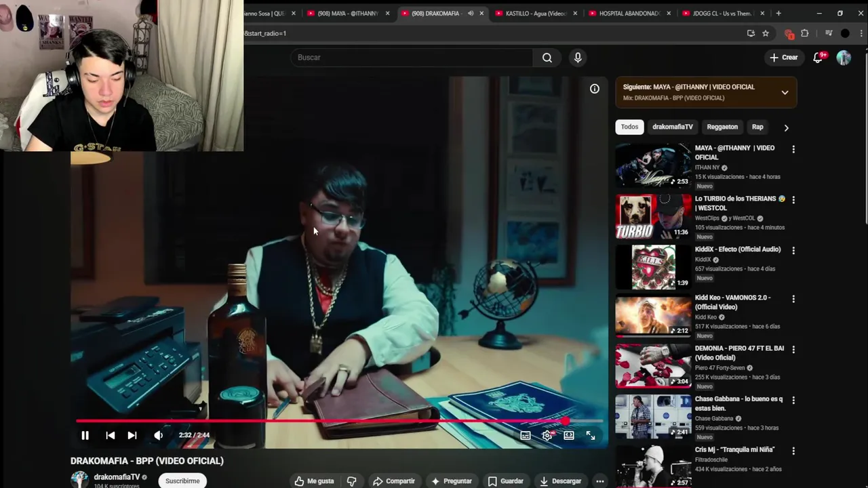Download video with Descargar button
This screenshot has height=488, width=868.
561,481
